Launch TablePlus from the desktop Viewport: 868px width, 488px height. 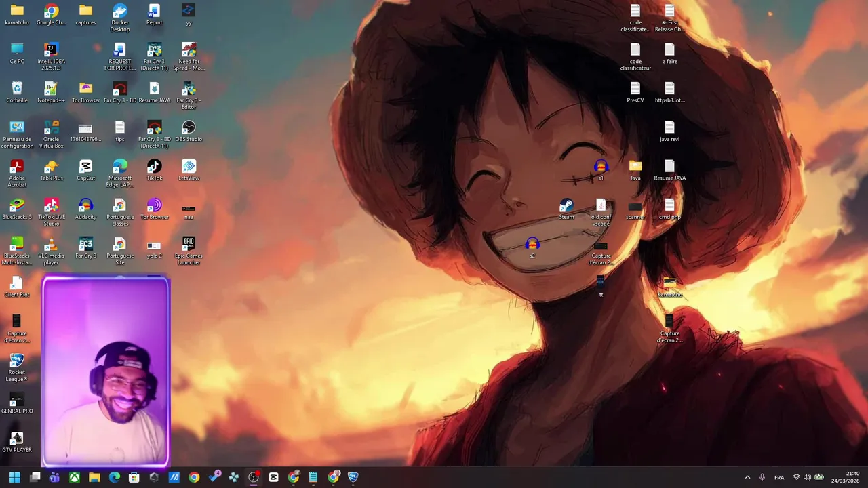[51, 170]
